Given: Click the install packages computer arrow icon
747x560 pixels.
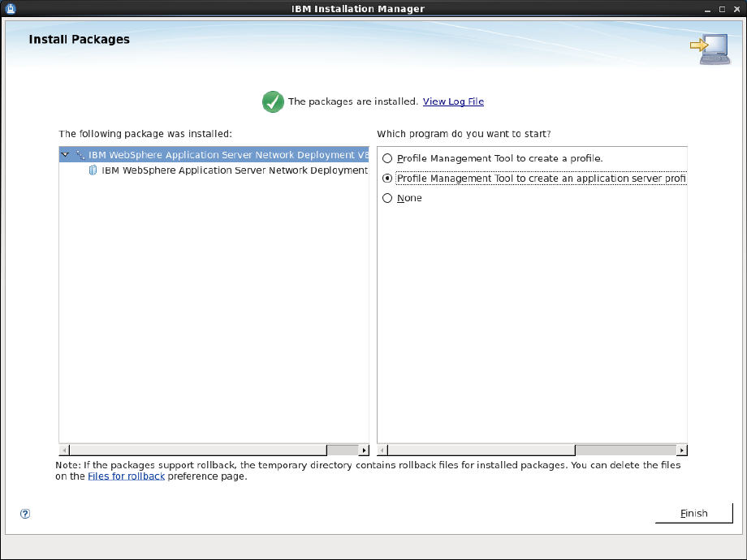Looking at the screenshot, I should tap(710, 49).
